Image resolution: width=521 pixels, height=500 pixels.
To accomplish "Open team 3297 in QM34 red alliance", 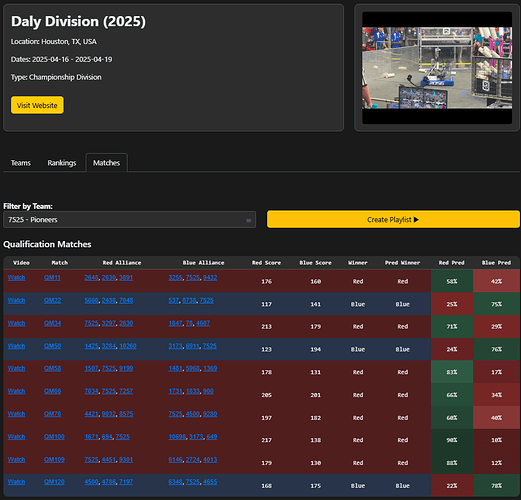I will click(x=109, y=323).
